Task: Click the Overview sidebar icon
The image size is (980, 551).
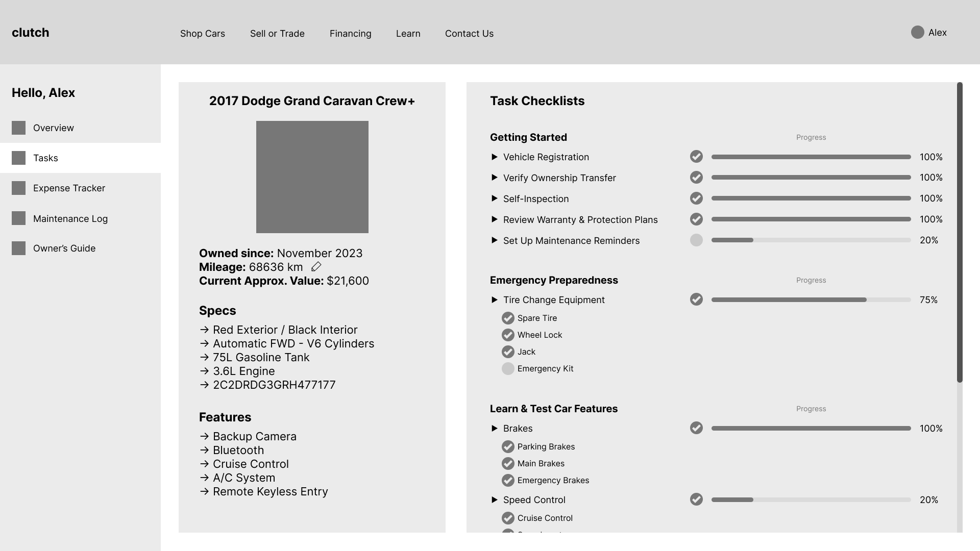Action: pos(19,128)
